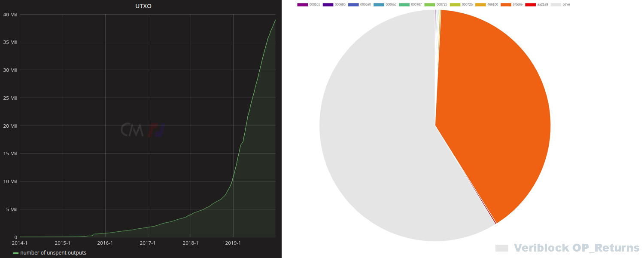644x258 pixels.
Task: Click the '2017-1' x-axis label
Action: 148,243
